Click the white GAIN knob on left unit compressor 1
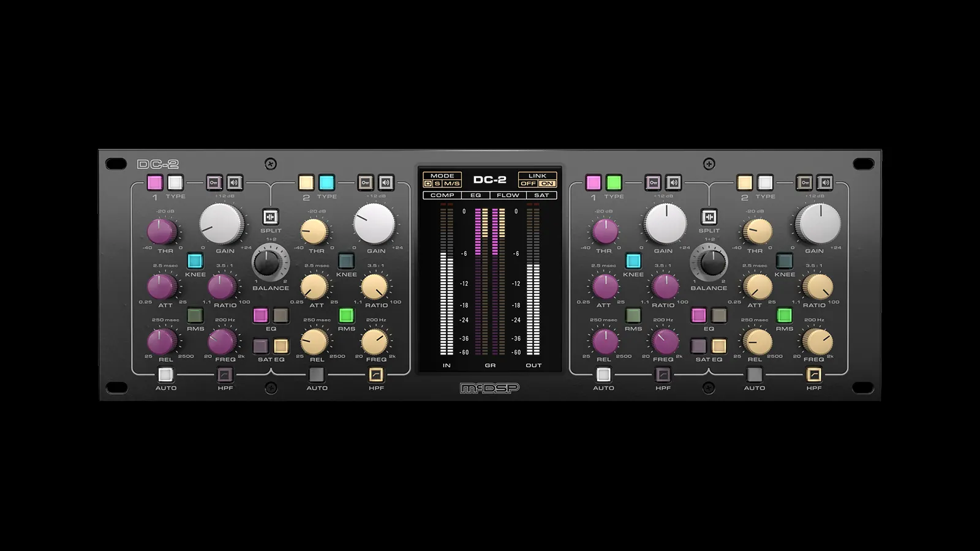The height and width of the screenshot is (551, 980). click(x=222, y=224)
